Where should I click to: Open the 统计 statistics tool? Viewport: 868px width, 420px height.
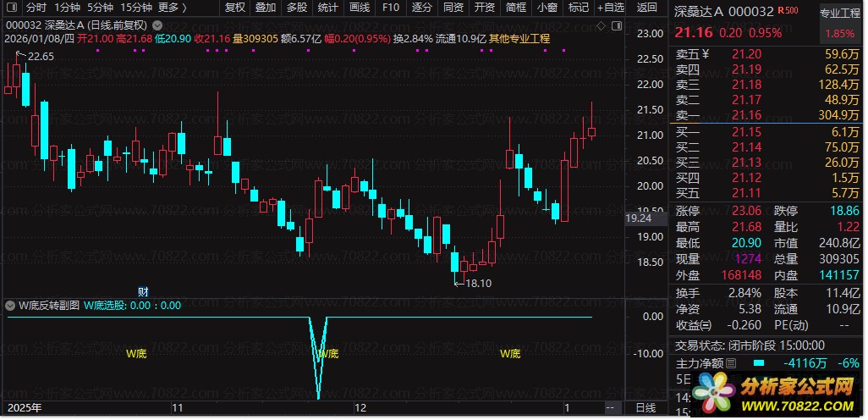328,8
